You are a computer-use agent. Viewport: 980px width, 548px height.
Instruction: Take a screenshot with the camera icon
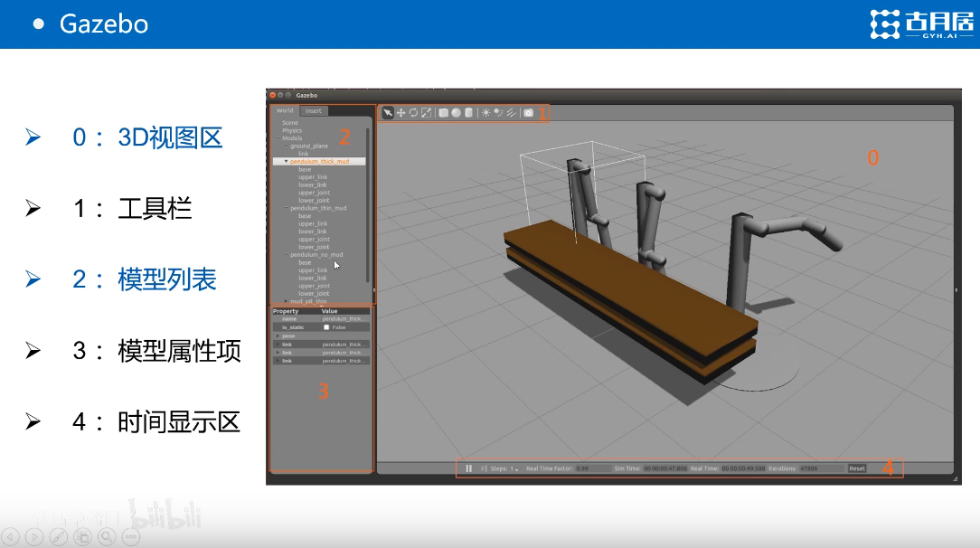click(x=529, y=112)
